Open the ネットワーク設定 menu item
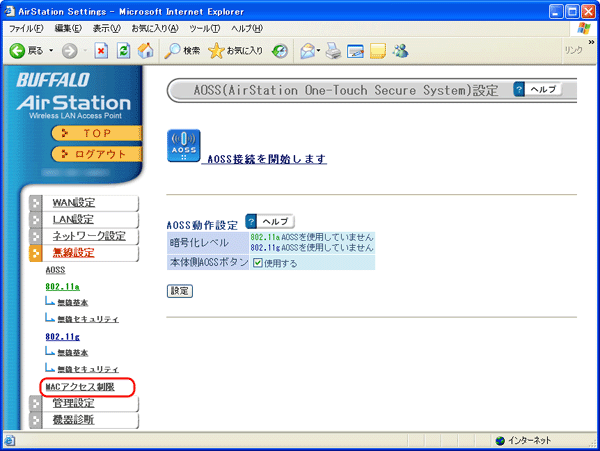600x451 pixels. (x=89, y=236)
